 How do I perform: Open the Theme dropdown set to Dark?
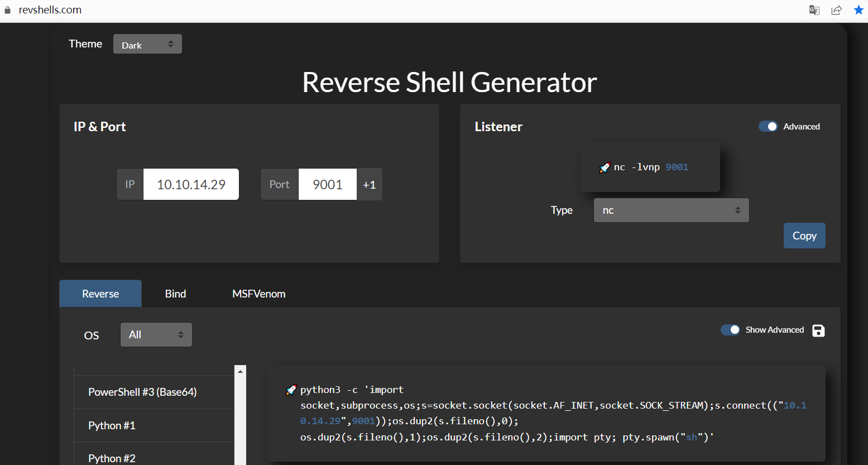pyautogui.click(x=147, y=44)
